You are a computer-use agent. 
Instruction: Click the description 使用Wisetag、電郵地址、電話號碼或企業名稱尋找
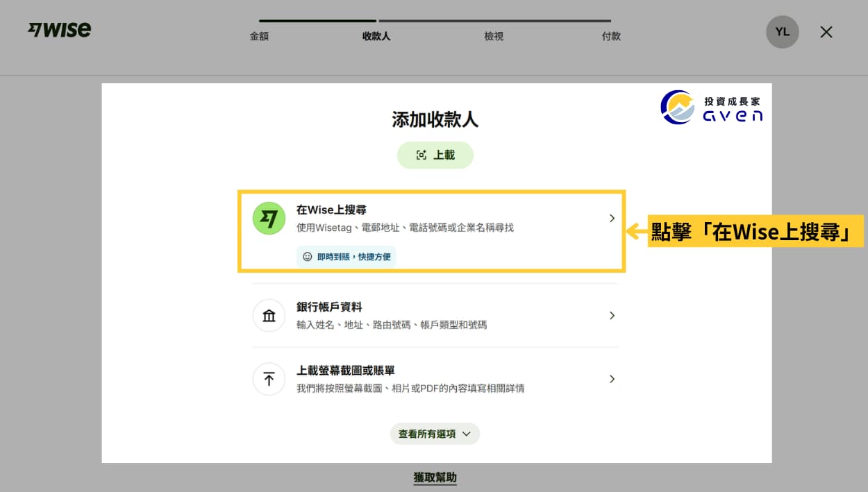405,228
